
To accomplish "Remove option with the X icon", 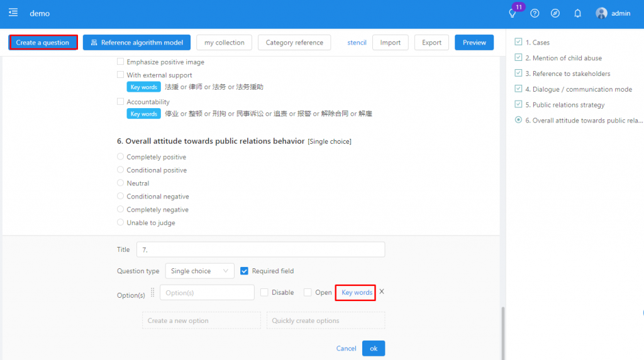I will [382, 292].
